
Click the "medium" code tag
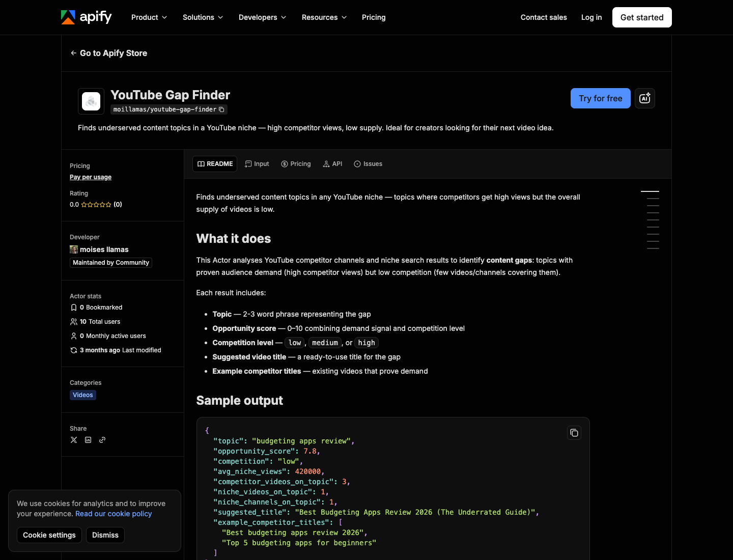tap(325, 343)
